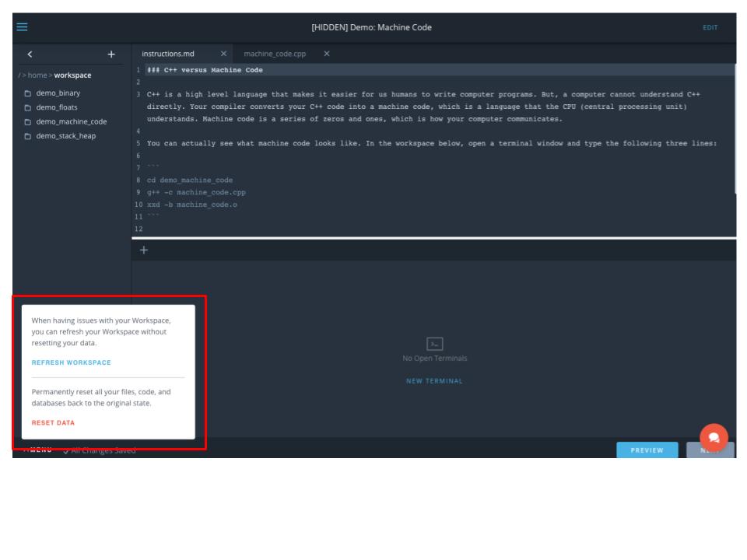Image resolution: width=747 pixels, height=560 pixels.
Task: Close the machine_code.cpp tab
Action: tap(326, 54)
